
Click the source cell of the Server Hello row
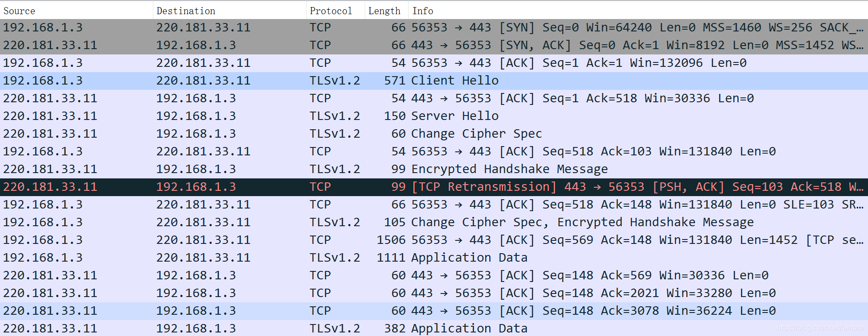[50, 116]
